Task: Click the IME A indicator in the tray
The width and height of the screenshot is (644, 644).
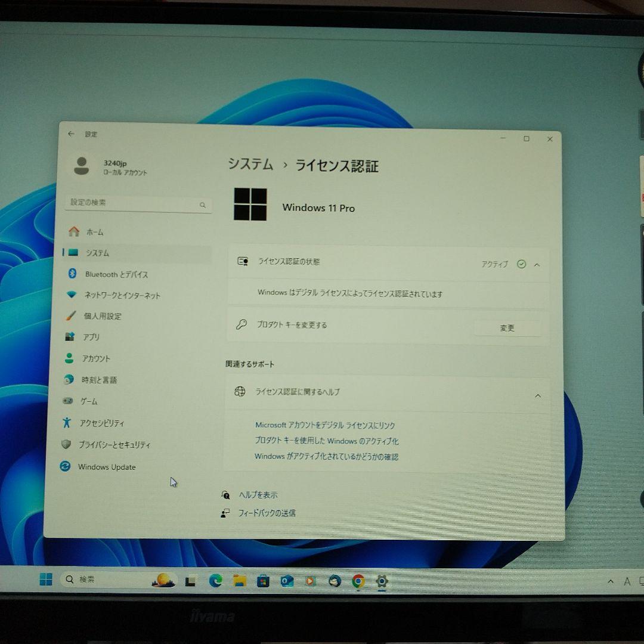Action: 627,581
